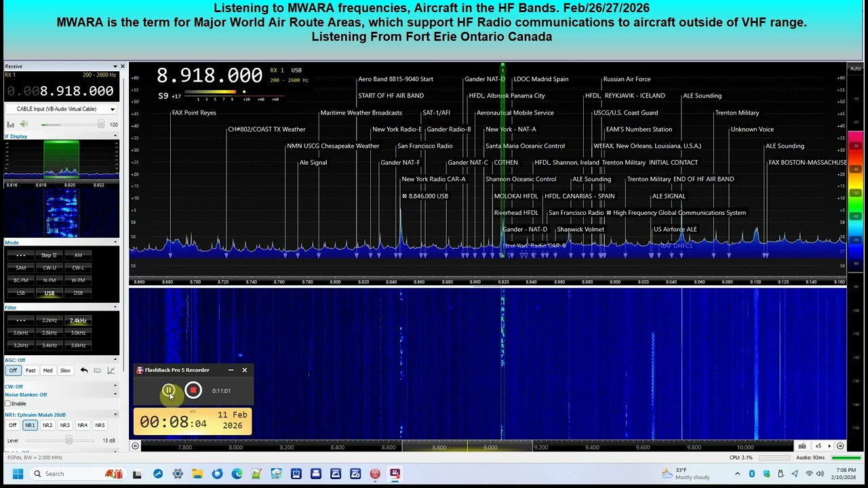Viewport: 868px width, 488px height.
Task: Click the 8.918.000 frequency in Receive panel
Action: pos(76,91)
